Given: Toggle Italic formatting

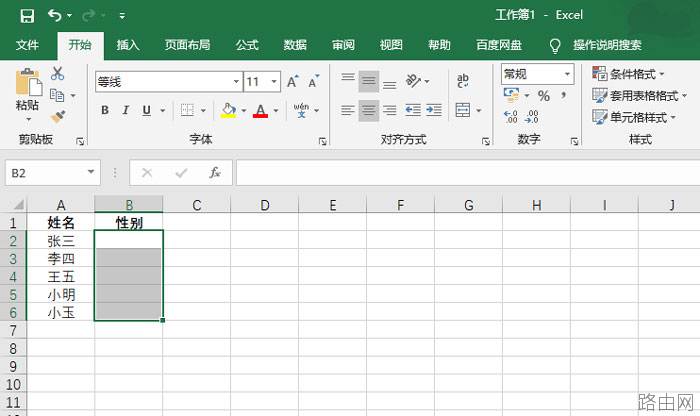Looking at the screenshot, I should coord(126,110).
